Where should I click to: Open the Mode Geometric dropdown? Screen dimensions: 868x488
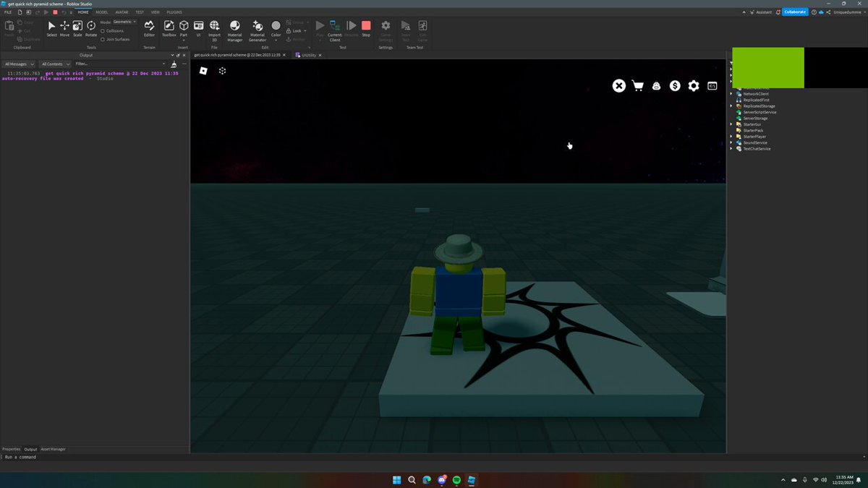pyautogui.click(x=124, y=22)
